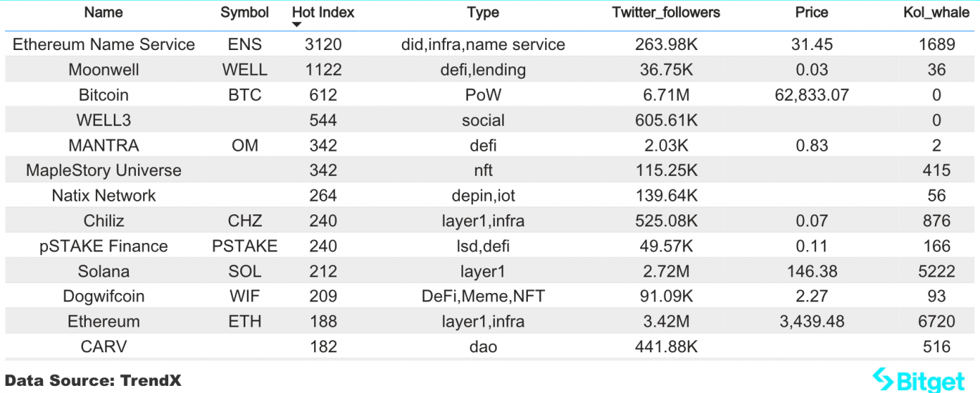Click the Kol_whale column header
The width and height of the screenshot is (980, 393).
pos(936,12)
